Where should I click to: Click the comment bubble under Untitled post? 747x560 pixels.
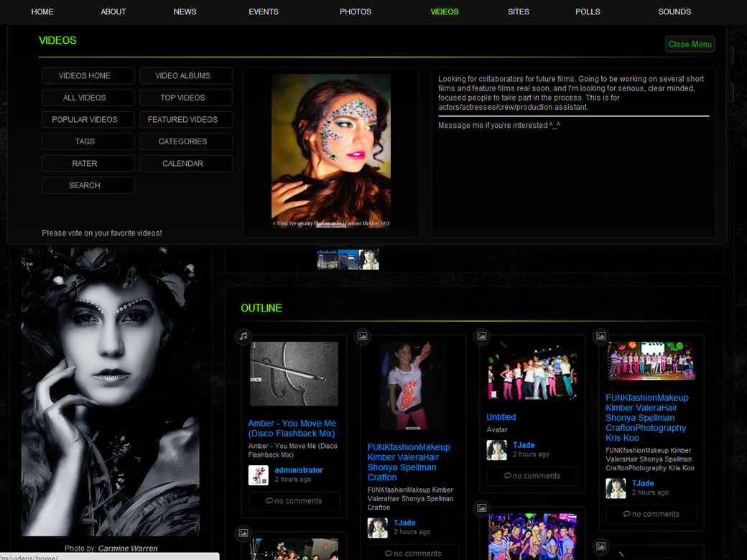(x=508, y=476)
